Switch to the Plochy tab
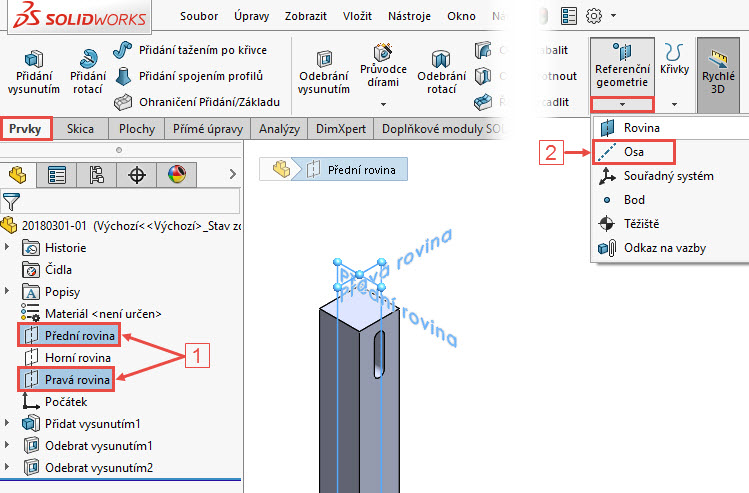749x493 pixels. click(137, 129)
